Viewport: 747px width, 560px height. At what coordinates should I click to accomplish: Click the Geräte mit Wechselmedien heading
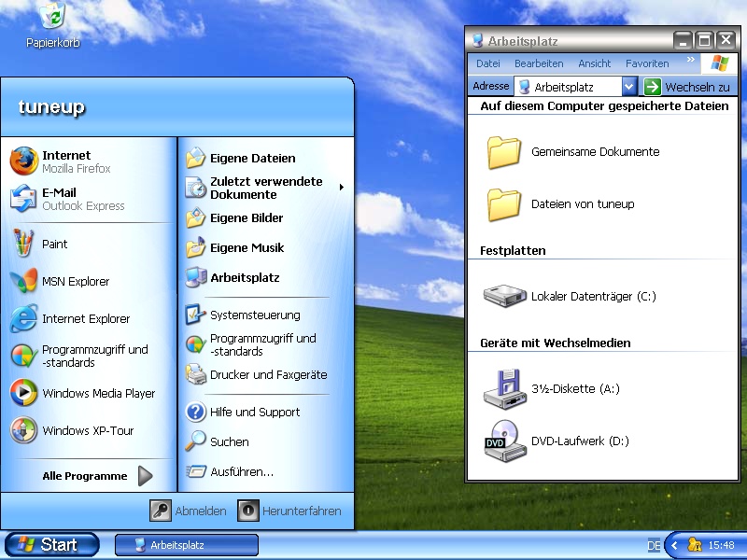click(555, 343)
